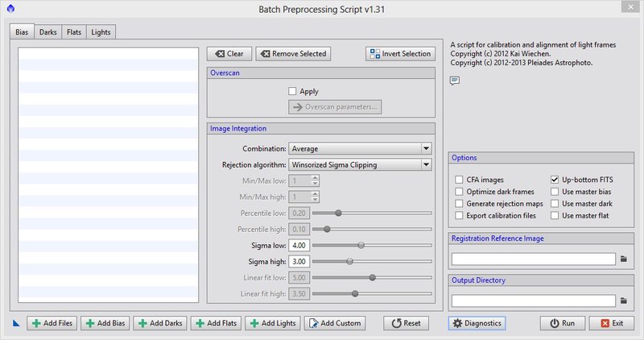Add Lights frames
The image size is (644, 340).
273,323
